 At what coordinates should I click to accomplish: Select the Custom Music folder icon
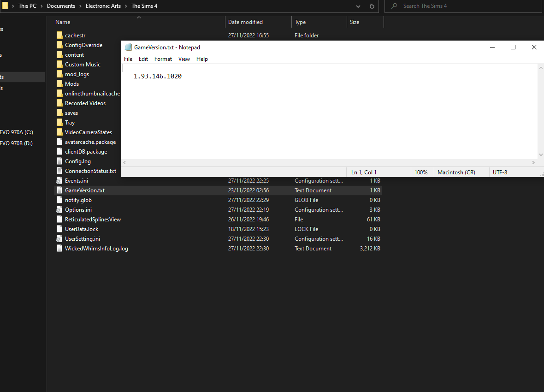(59, 65)
